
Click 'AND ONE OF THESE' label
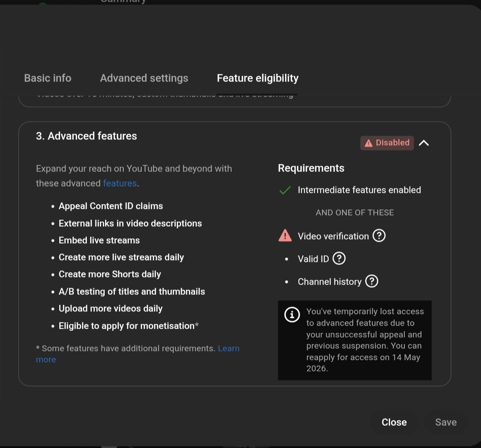pyautogui.click(x=355, y=212)
